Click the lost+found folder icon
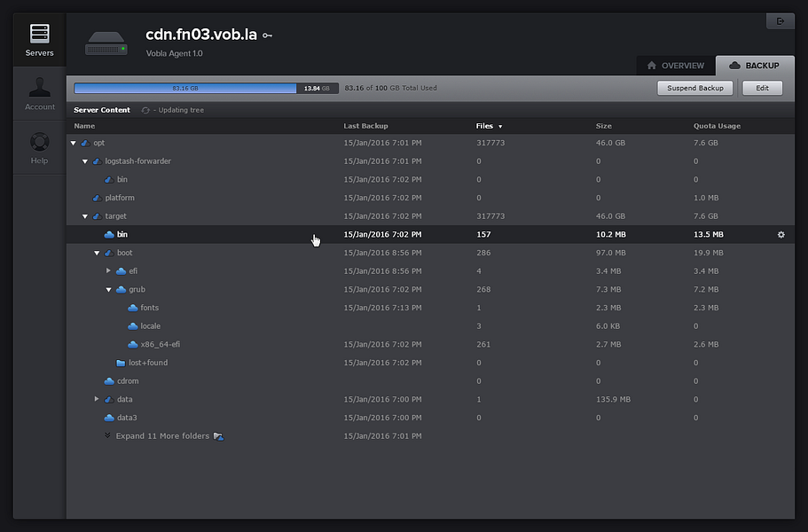 coord(121,363)
